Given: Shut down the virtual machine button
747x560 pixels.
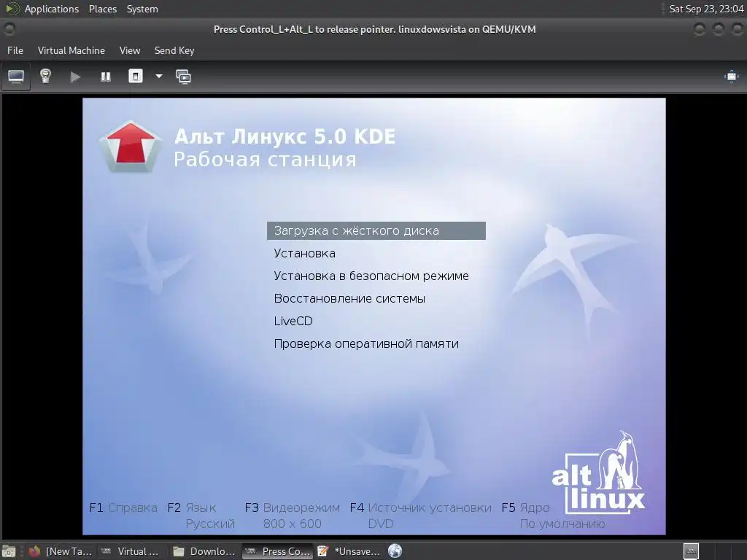Looking at the screenshot, I should [x=135, y=76].
